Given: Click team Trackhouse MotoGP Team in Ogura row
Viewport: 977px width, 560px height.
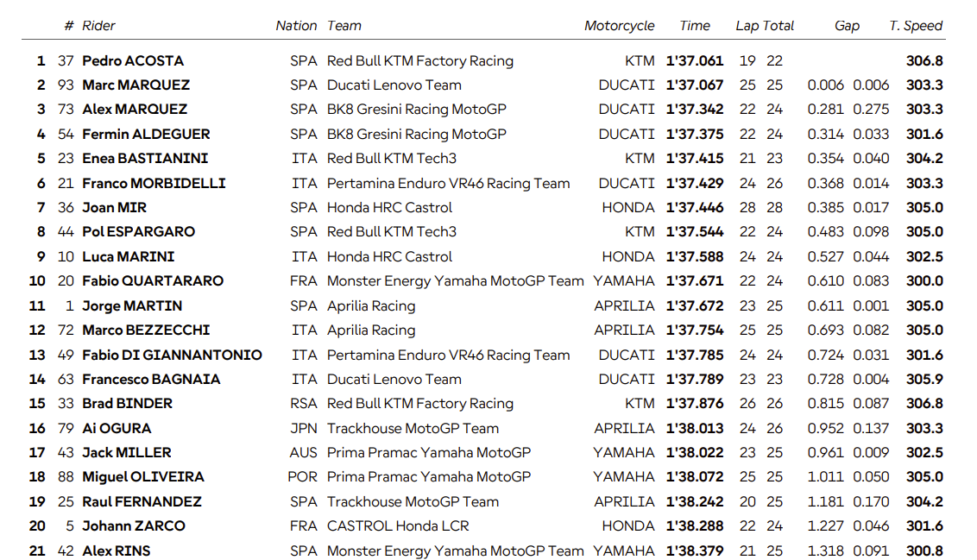Looking at the screenshot, I should [413, 429].
